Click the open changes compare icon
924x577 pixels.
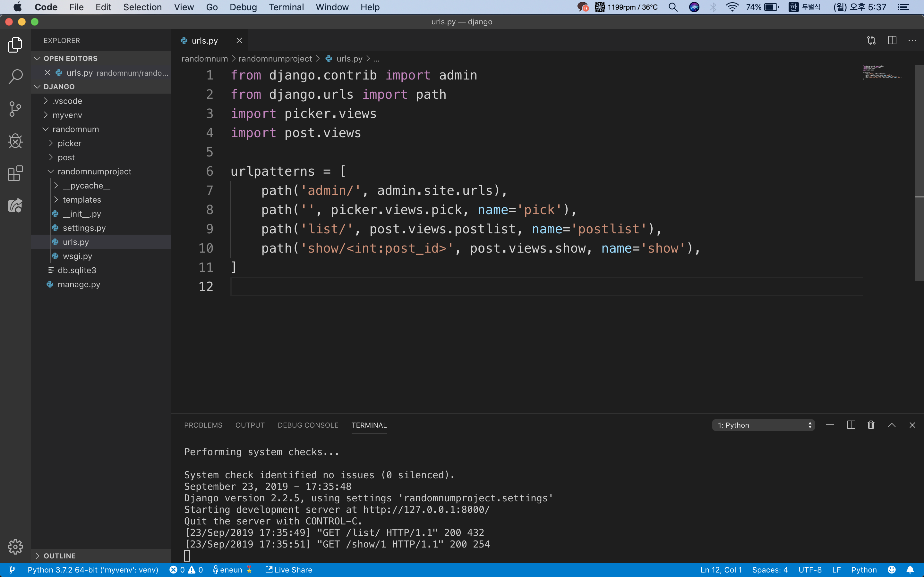[871, 40]
